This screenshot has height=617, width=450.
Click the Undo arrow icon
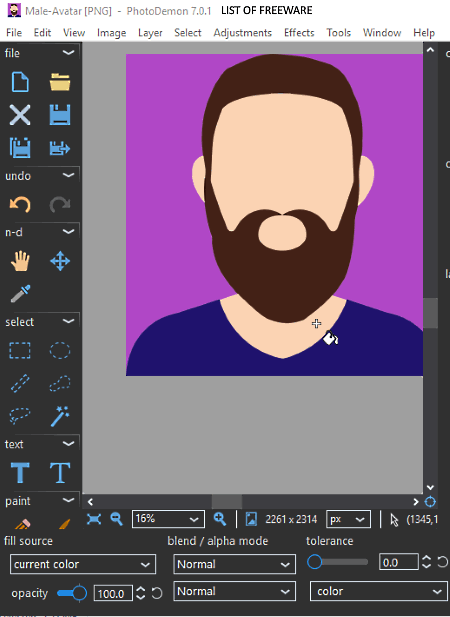pyautogui.click(x=20, y=204)
